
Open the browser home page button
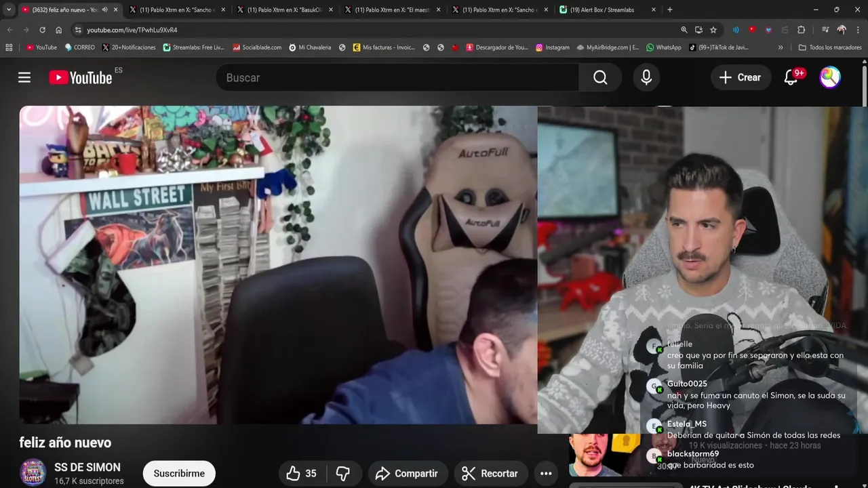pyautogui.click(x=59, y=30)
